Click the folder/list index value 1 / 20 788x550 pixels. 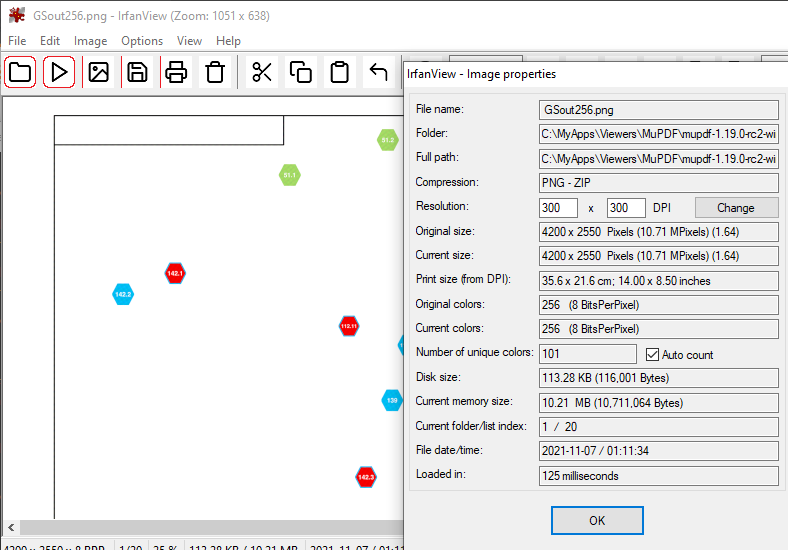tap(659, 427)
